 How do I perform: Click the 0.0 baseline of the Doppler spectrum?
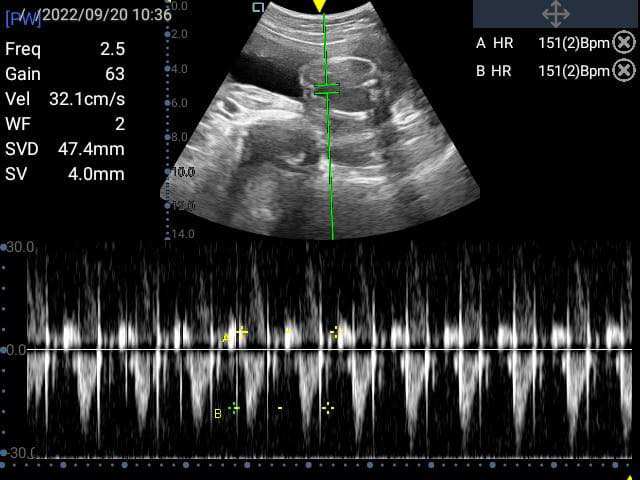[x=17, y=350]
